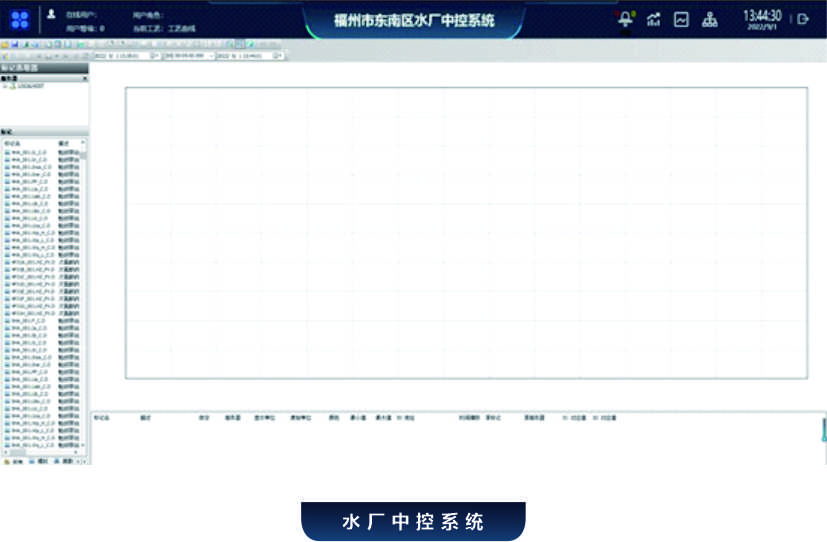The image size is (827, 542).
Task: Open the network topology icon
Action: point(710,19)
